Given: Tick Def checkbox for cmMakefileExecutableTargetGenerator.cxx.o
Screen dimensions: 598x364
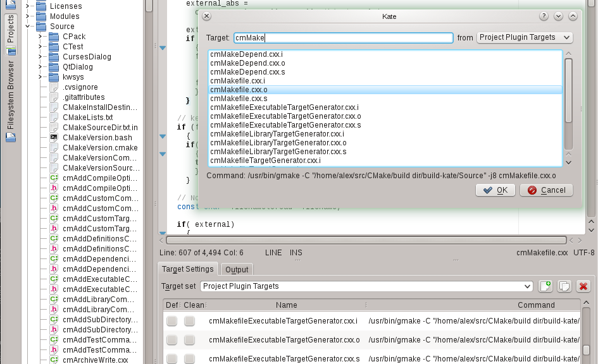Looking at the screenshot, I should pos(171,340).
